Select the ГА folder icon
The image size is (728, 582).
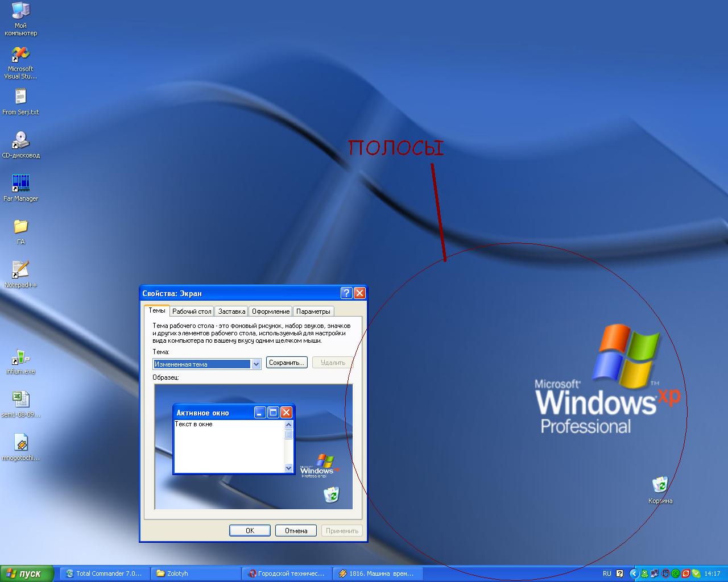(20, 231)
